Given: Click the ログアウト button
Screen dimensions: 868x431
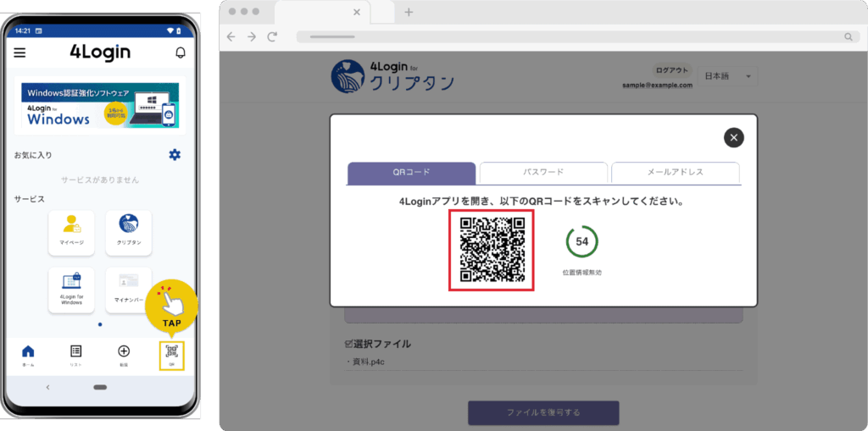Looking at the screenshot, I should point(672,70).
